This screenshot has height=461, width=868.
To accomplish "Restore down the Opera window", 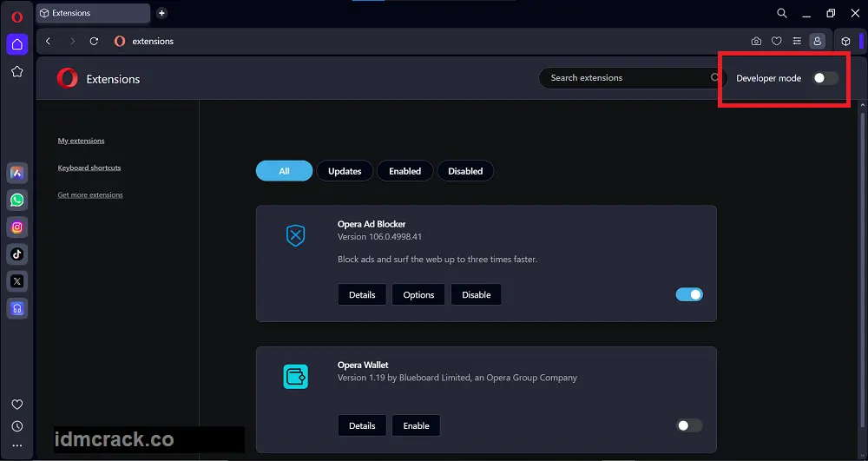I will 831,13.
